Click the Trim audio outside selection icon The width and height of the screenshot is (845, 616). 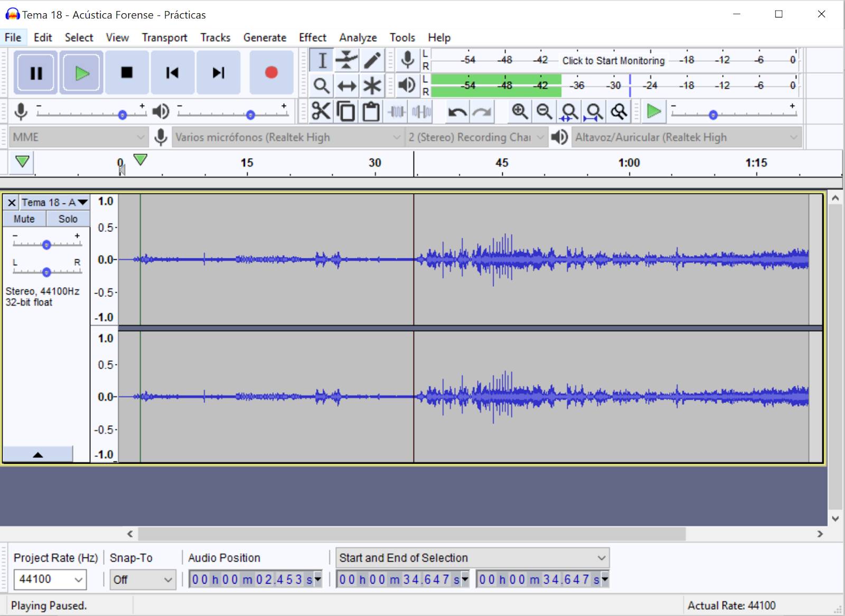click(397, 111)
